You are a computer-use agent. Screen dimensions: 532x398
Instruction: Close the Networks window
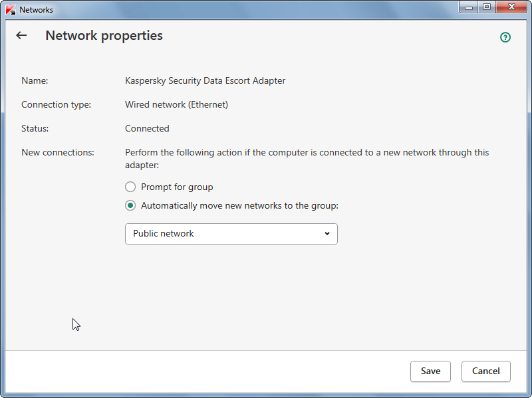pyautogui.click(x=511, y=7)
